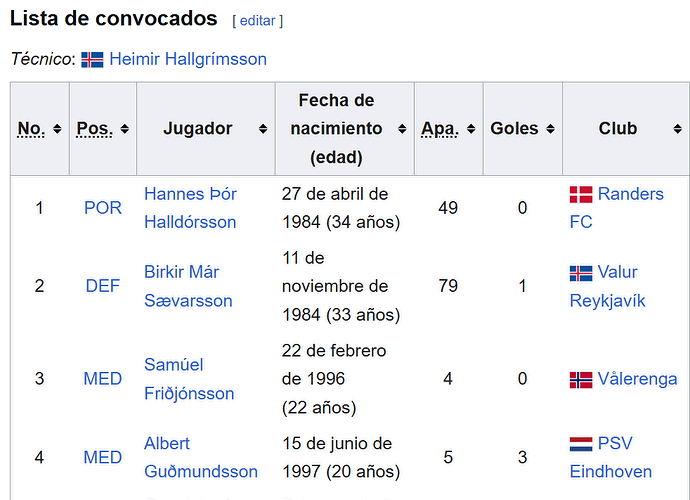Click the Netherlands flag next to PSV Eindhoven
This screenshot has width=690, height=500.
(x=581, y=444)
